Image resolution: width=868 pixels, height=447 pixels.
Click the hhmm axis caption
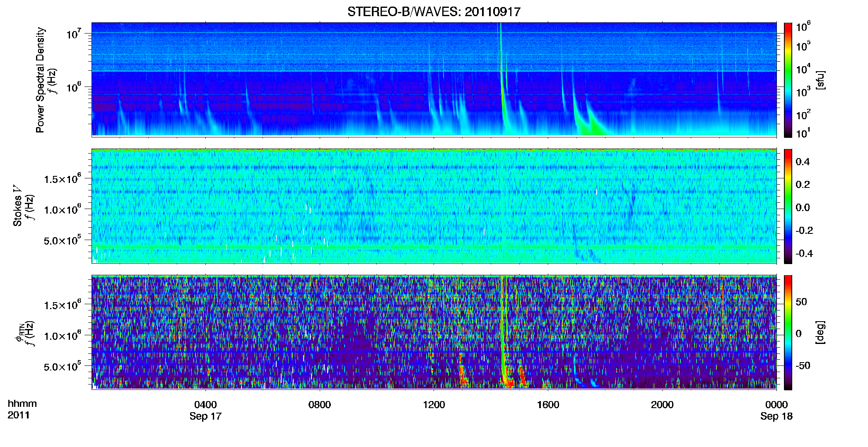click(22, 404)
